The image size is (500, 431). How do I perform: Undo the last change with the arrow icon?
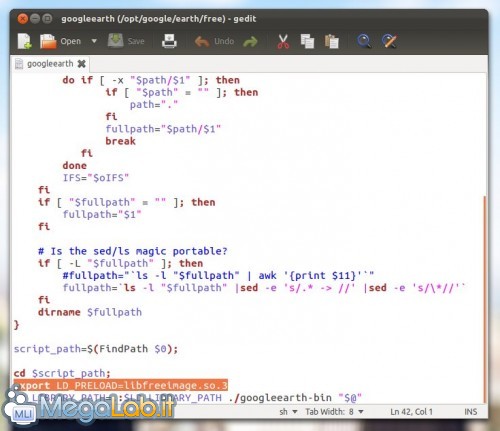point(202,41)
